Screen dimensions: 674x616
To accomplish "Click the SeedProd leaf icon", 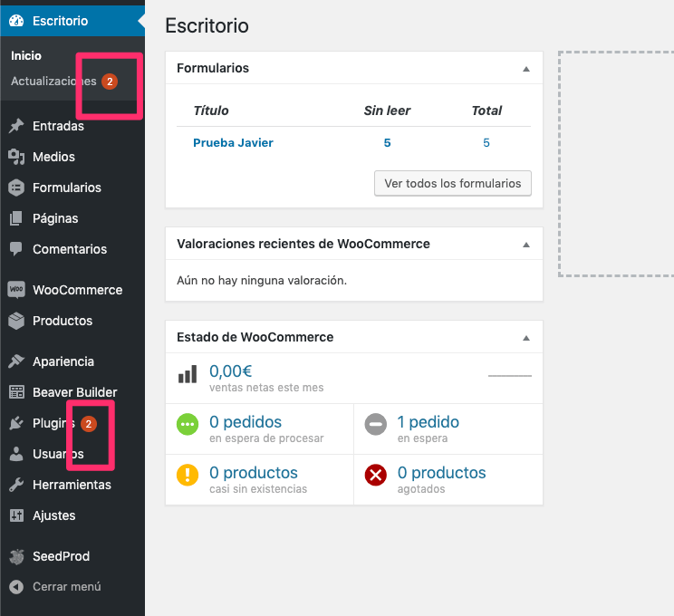I will (x=16, y=556).
